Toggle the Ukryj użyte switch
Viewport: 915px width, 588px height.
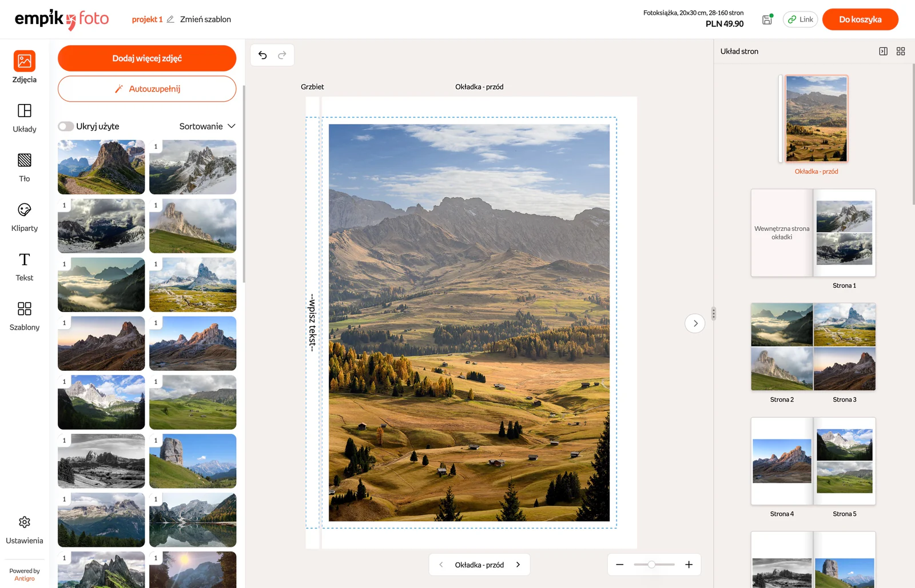coord(66,126)
